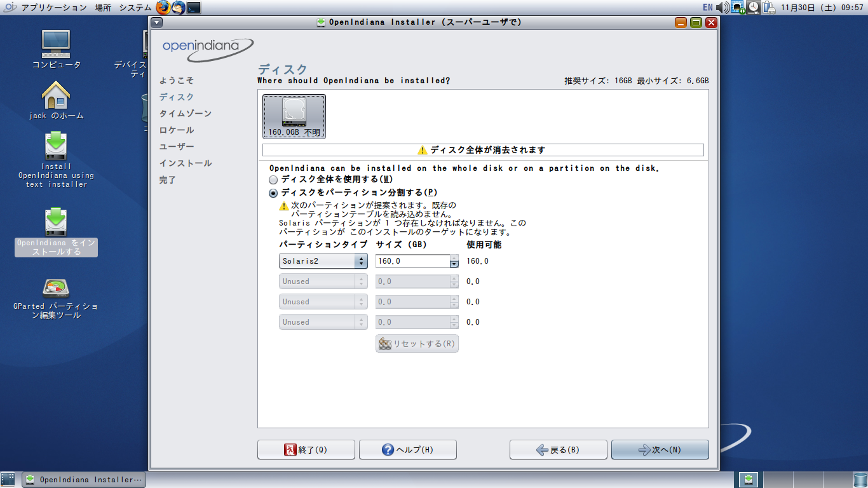This screenshot has height=488, width=868.
Task: Click the 次へ(N) next button
Action: tap(660, 450)
